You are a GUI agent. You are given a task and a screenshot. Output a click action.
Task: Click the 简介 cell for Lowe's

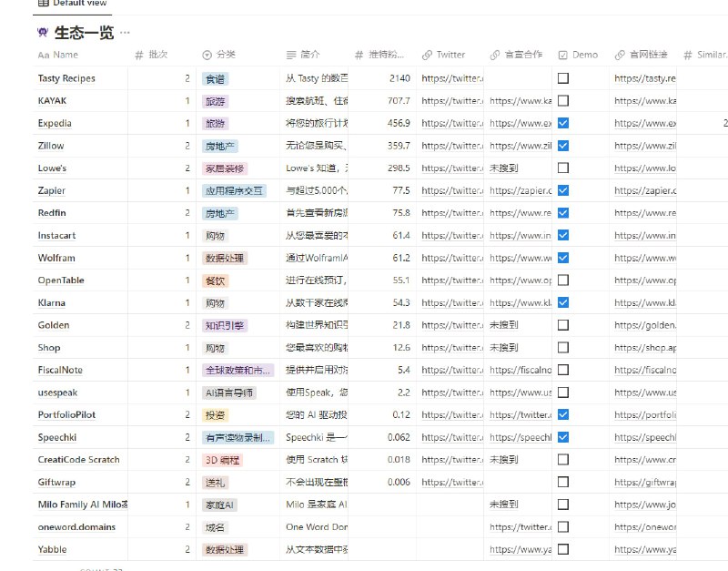pos(316,168)
